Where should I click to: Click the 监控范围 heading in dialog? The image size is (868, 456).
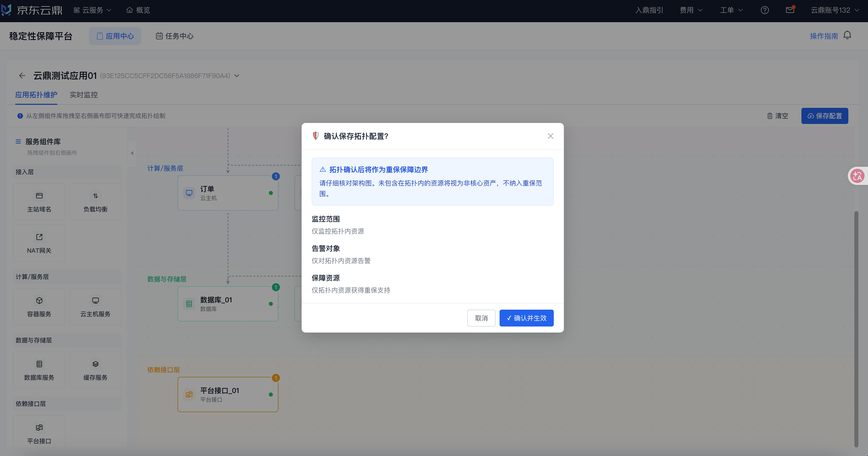(x=326, y=219)
